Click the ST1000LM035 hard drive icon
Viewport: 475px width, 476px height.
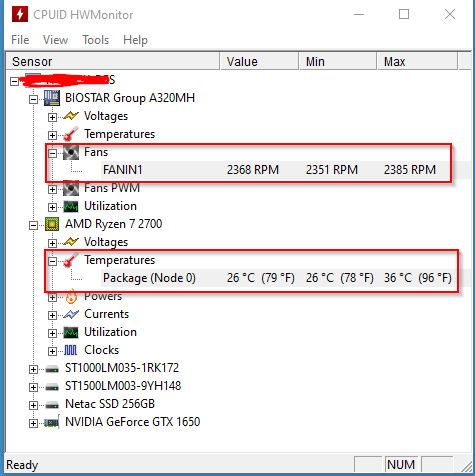tap(52, 369)
